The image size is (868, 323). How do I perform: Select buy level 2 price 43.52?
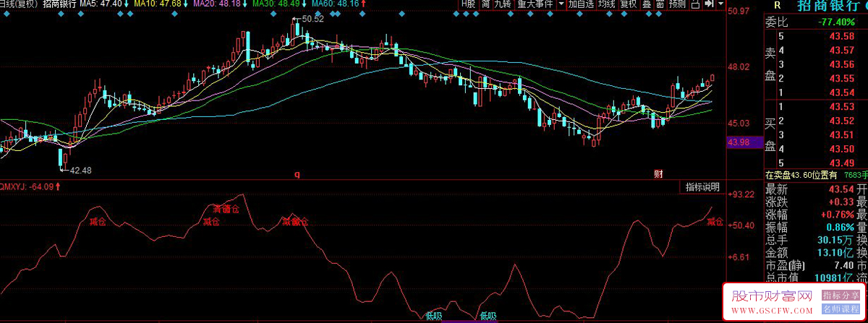[x=842, y=121]
